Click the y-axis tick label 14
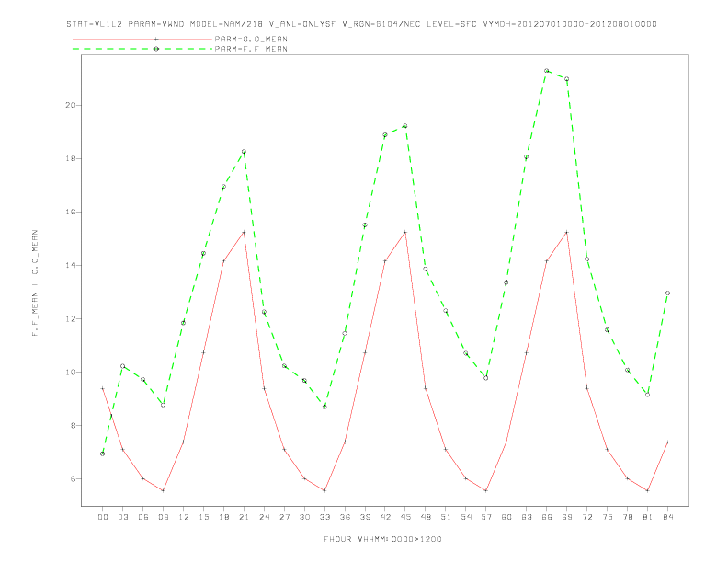Image resolution: width=728 pixels, height=563 pixels. 70,265
